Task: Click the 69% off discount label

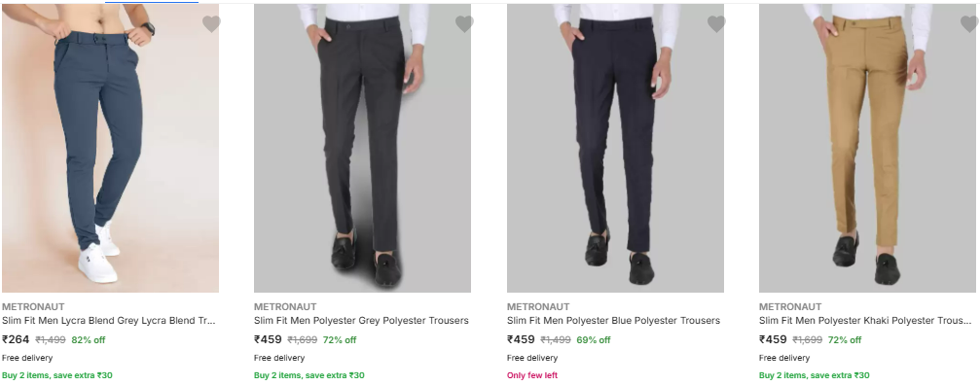Action: tap(593, 340)
